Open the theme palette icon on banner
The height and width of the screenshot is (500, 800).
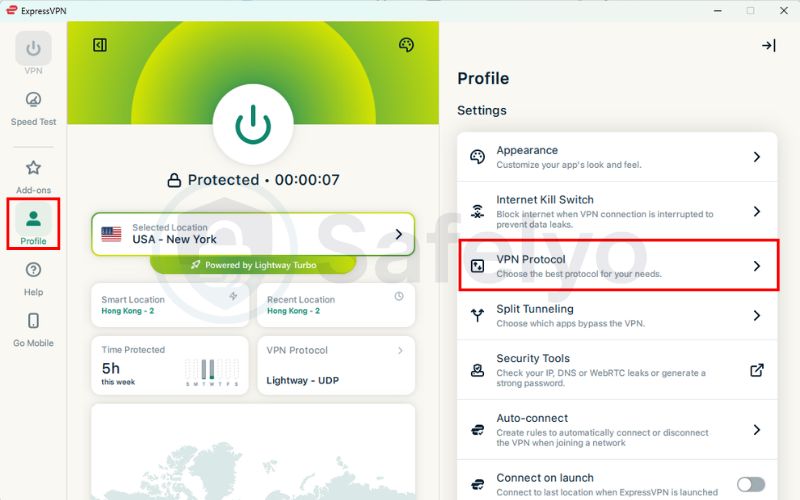406,45
